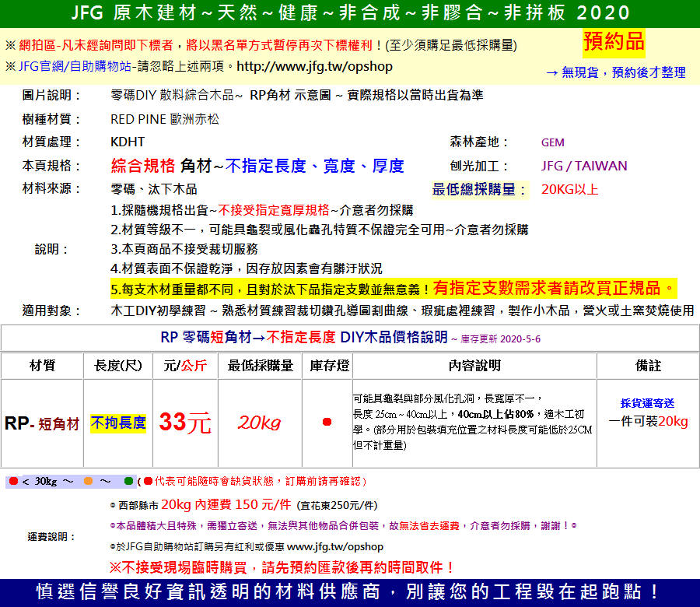
Task: Click the purple "GEM" value
Action: click(553, 142)
